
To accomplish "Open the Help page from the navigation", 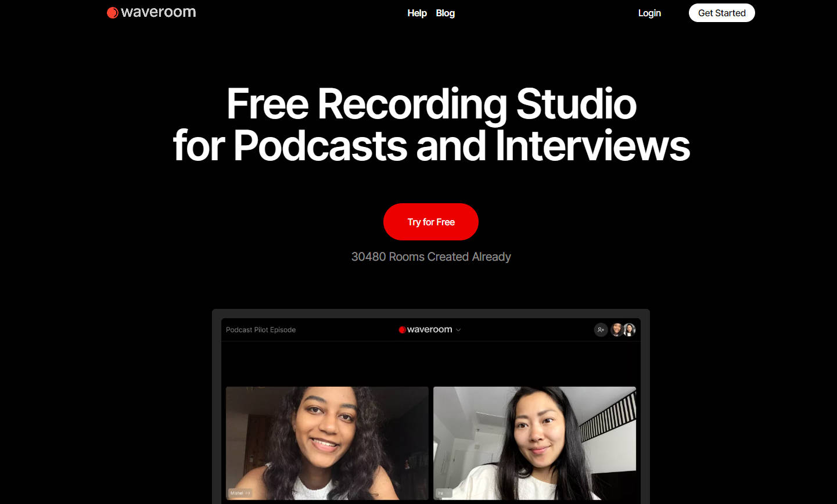I will pyautogui.click(x=416, y=13).
